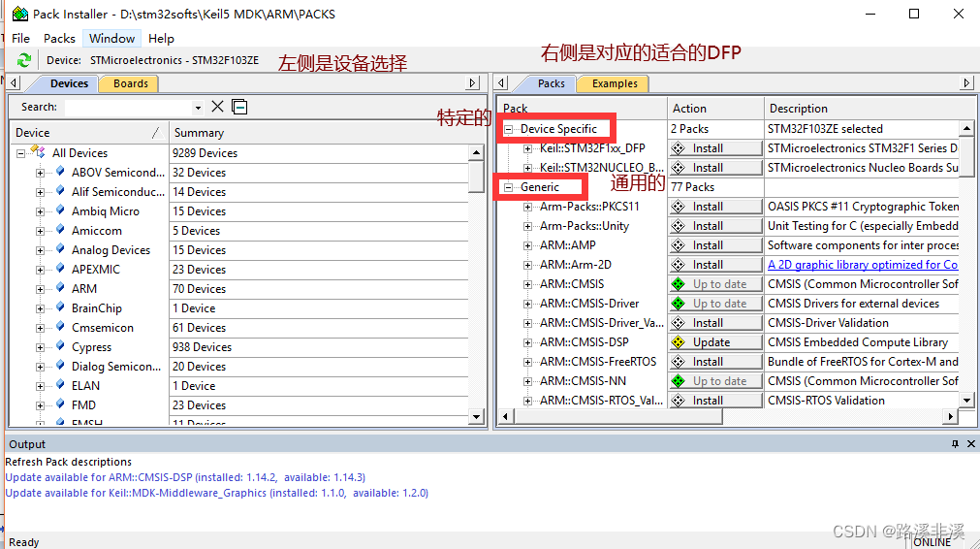980x549 pixels.
Task: Click the packs list scroll up arrow
Action: 966,129
